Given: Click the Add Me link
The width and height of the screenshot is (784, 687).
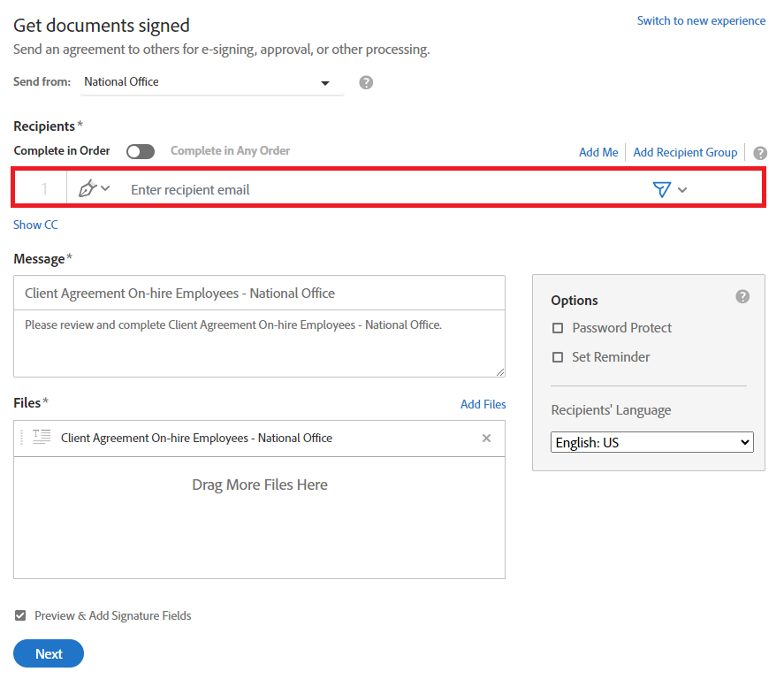Looking at the screenshot, I should click(x=598, y=152).
